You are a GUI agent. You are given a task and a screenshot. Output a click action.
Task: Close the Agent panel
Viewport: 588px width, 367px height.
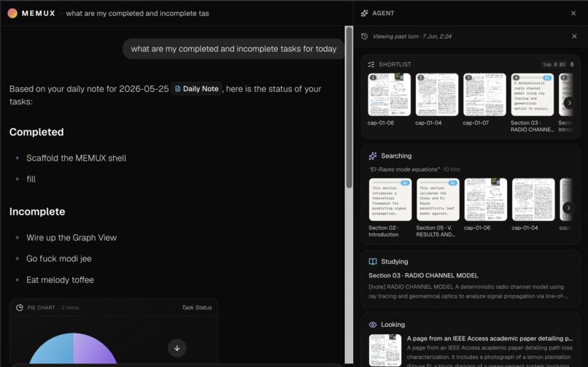point(573,13)
